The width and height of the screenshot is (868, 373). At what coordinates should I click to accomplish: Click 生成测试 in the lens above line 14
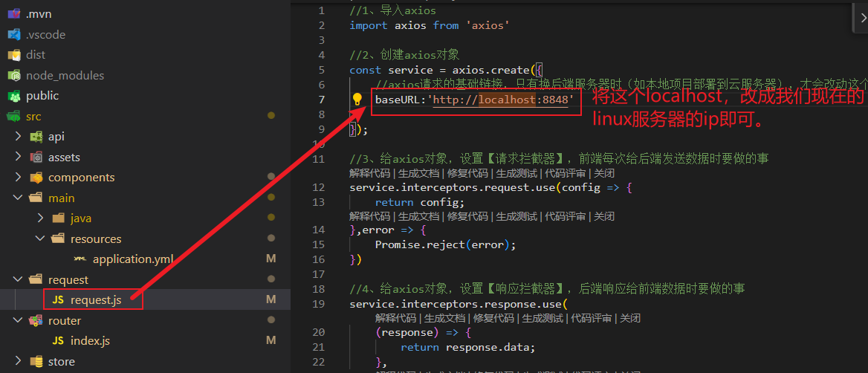pyautogui.click(x=517, y=216)
